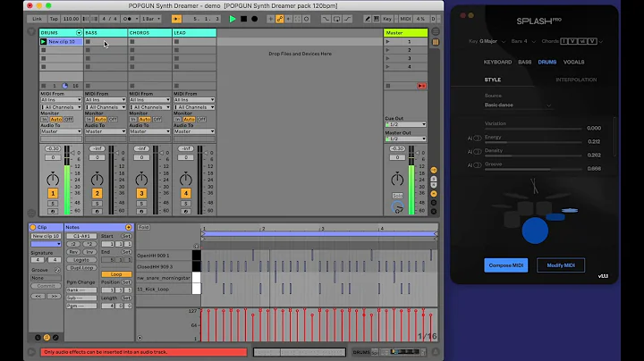Toggle the orange Loop switch in clip view
This screenshot has width=644, height=361.
point(116,274)
